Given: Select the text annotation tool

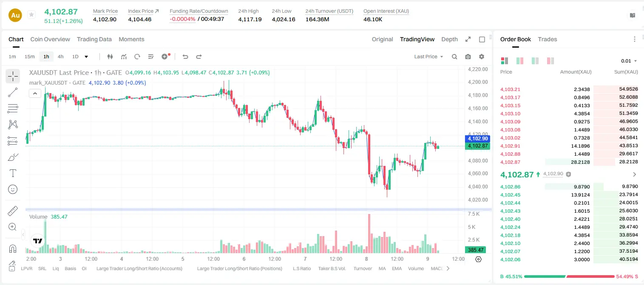Looking at the screenshot, I should pyautogui.click(x=13, y=173).
